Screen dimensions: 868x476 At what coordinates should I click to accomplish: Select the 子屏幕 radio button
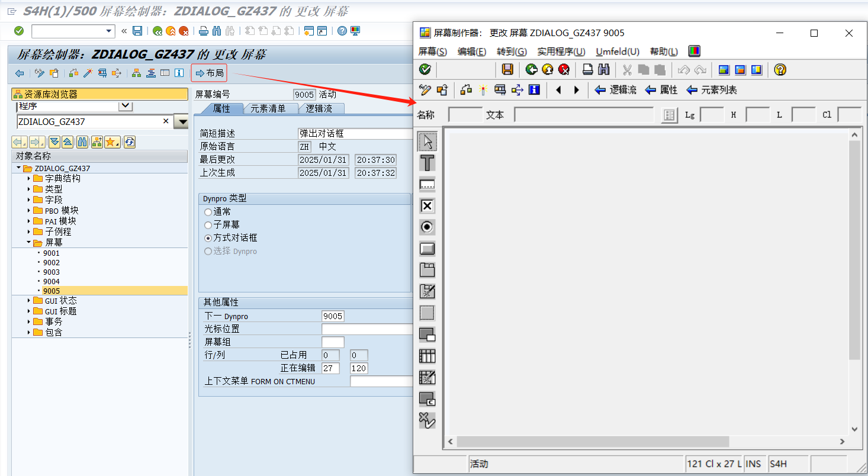click(x=208, y=224)
